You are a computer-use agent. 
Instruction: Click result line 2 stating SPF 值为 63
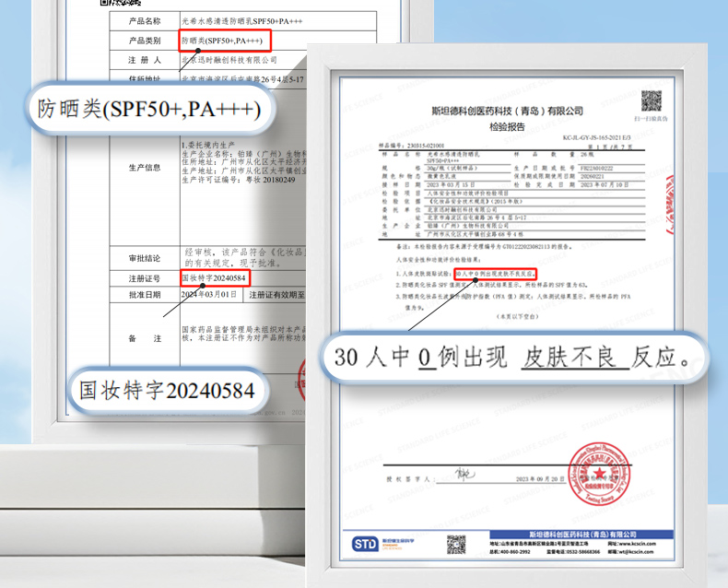point(491,285)
